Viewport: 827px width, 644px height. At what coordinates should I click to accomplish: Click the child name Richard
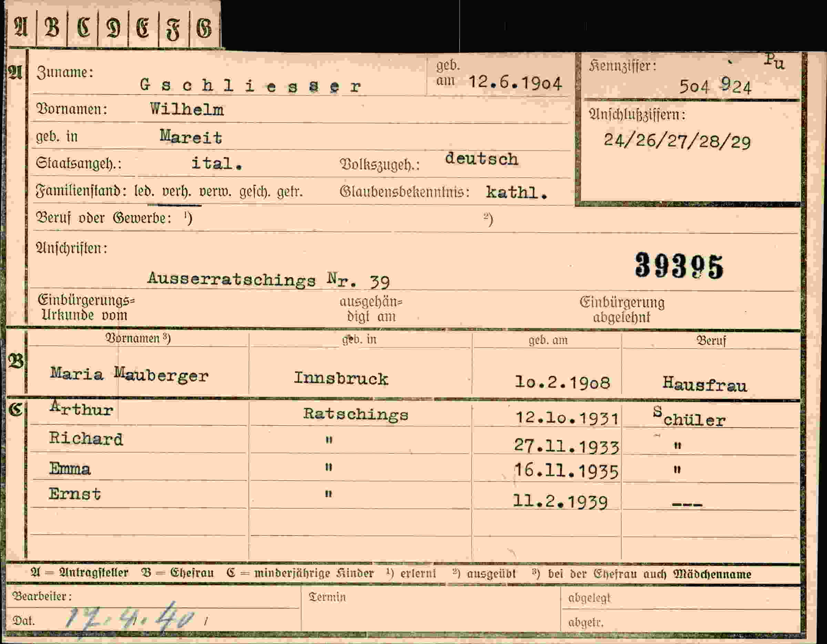coord(86,439)
